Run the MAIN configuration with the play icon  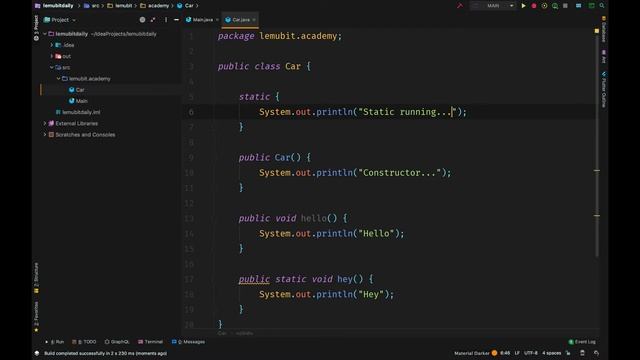523,6
